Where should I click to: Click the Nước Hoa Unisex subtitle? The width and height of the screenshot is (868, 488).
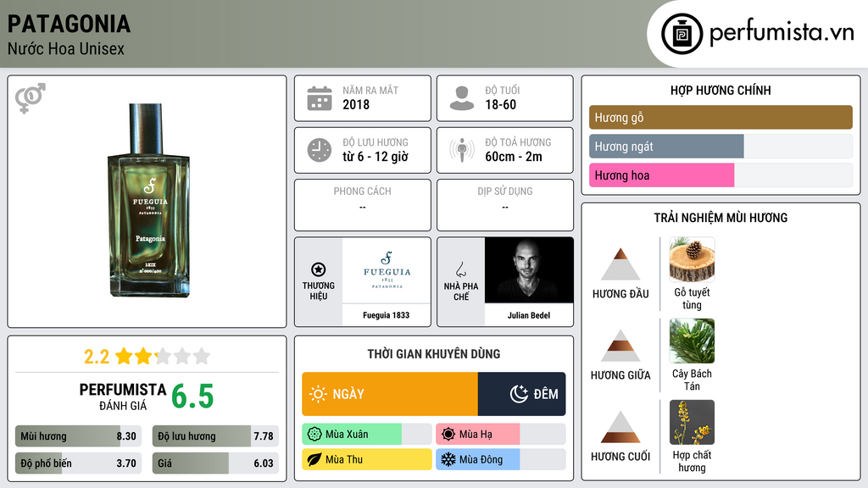(66, 48)
